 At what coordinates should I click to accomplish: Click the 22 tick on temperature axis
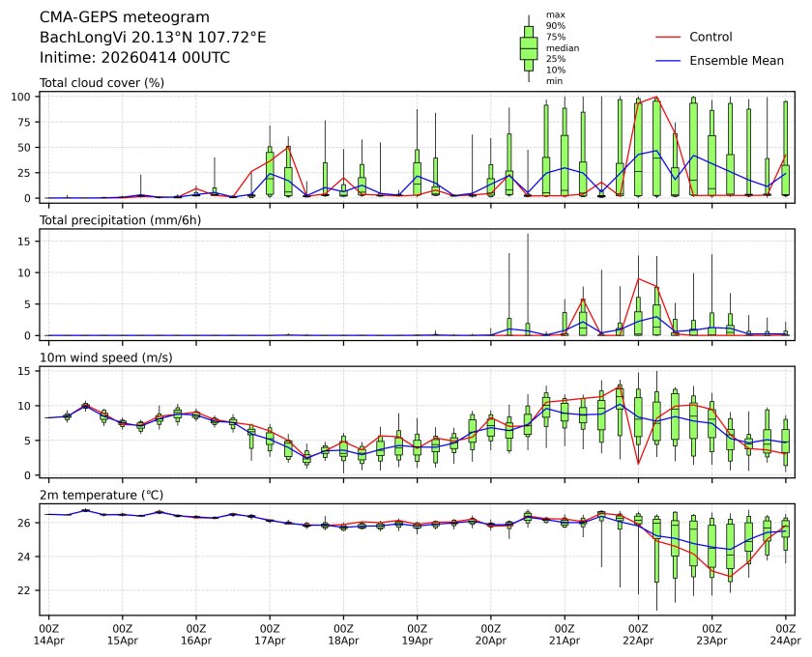[27, 590]
